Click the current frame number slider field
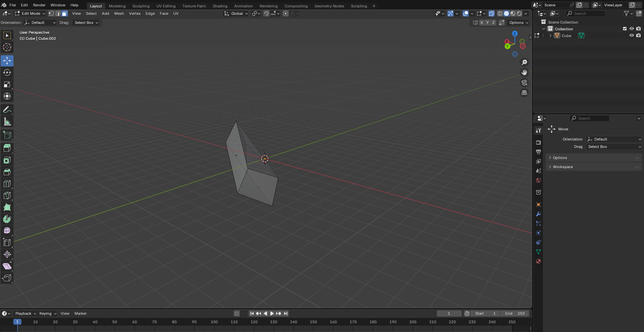Image resolution: width=644 pixels, height=332 pixels. coord(449,313)
